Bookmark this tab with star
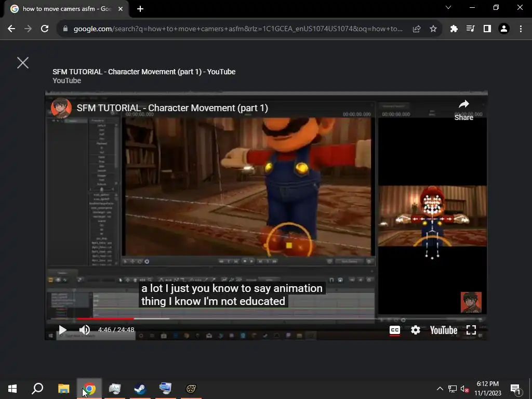The height and width of the screenshot is (399, 532). pos(433,29)
